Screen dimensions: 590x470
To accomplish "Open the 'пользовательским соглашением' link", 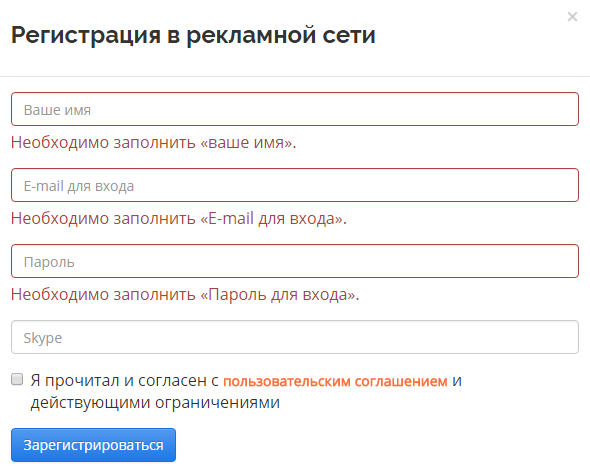I will (x=335, y=381).
